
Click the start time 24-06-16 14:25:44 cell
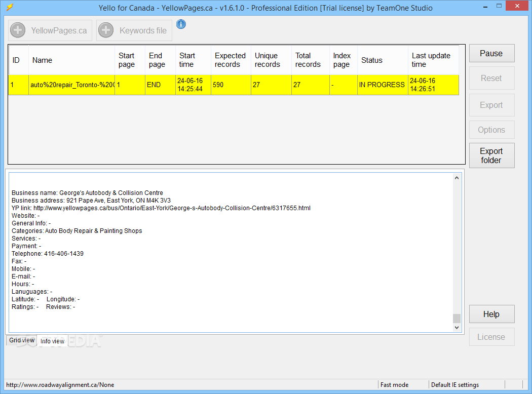click(193, 85)
